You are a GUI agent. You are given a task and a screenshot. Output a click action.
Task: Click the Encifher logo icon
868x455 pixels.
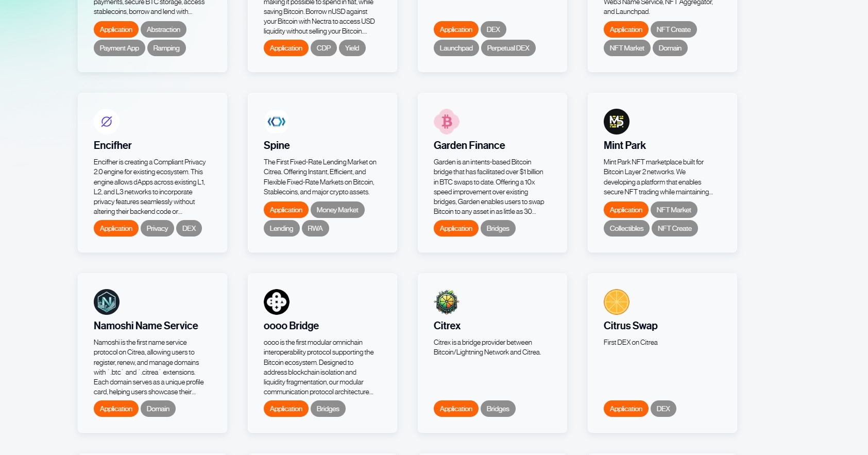[107, 122]
